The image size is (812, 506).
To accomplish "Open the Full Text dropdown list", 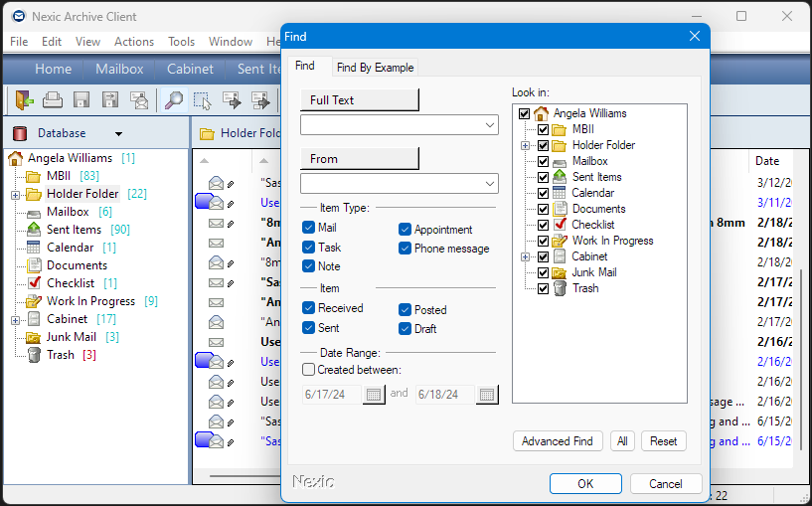I will point(491,125).
